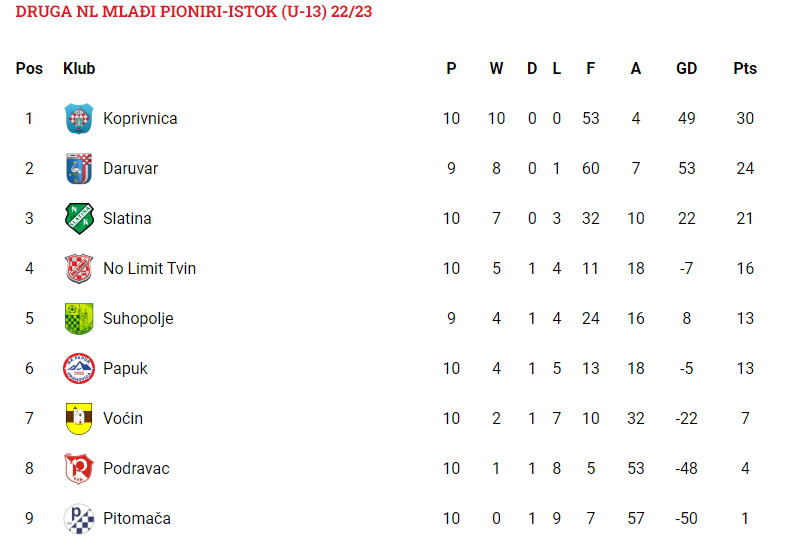787x539 pixels.
Task: Open the Pitomača club name
Action: 137,518
